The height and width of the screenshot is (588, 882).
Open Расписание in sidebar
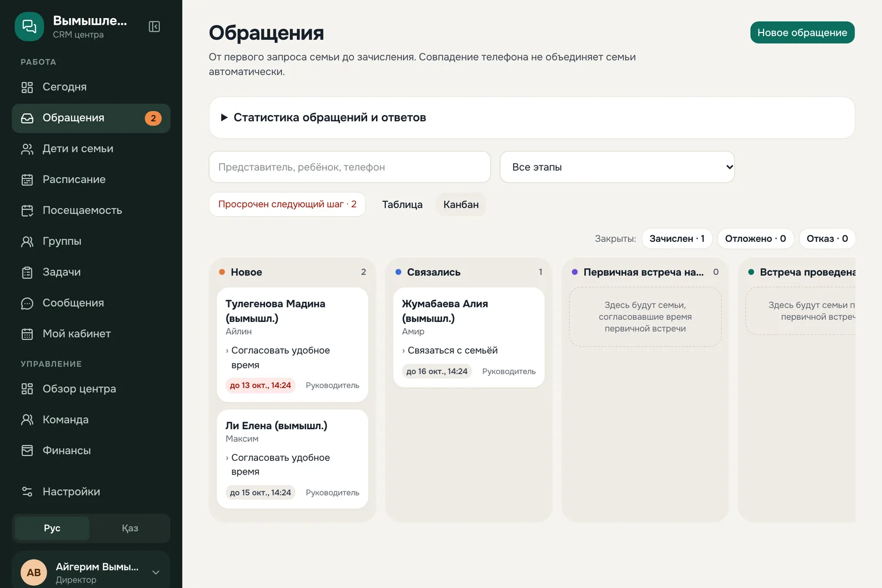coord(91,180)
